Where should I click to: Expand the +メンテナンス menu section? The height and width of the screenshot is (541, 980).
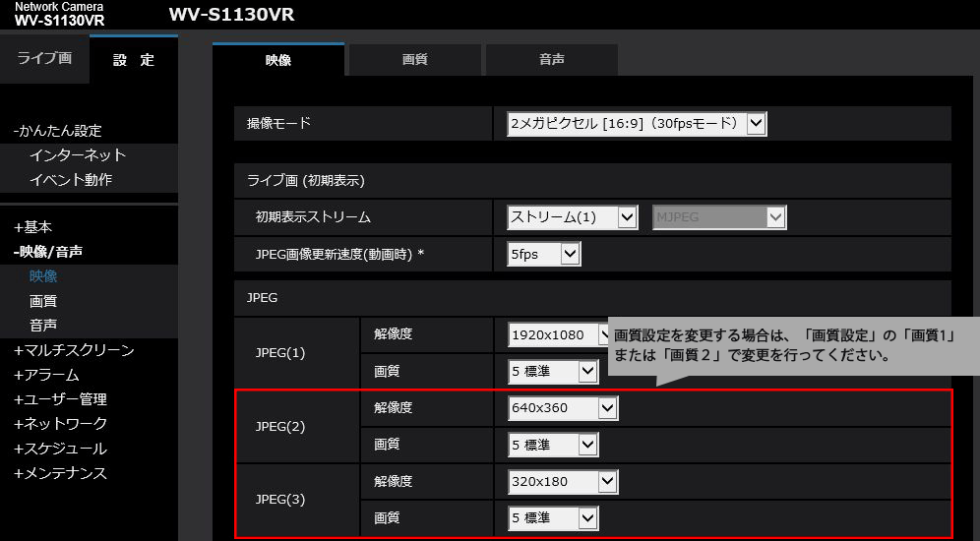(x=60, y=473)
